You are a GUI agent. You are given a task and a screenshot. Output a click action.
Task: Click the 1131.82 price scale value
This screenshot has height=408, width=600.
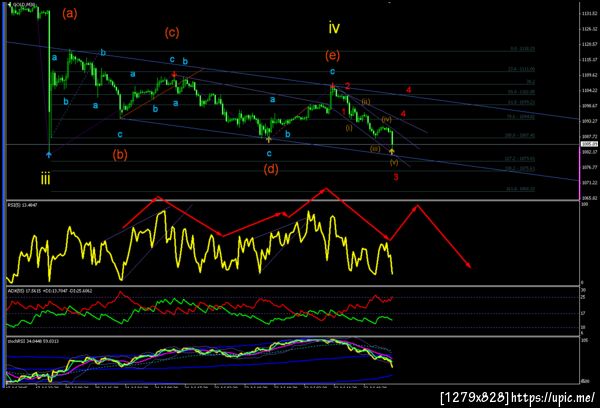[x=589, y=13]
